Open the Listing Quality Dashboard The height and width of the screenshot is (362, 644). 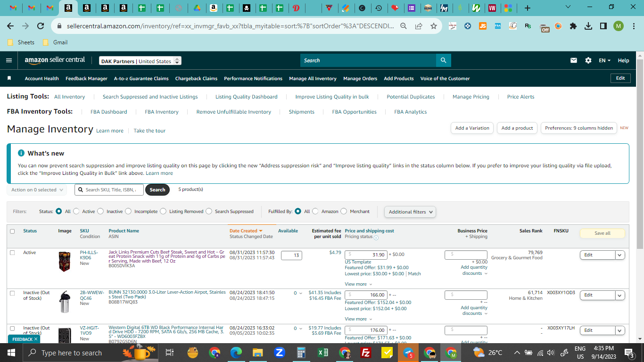(x=247, y=97)
